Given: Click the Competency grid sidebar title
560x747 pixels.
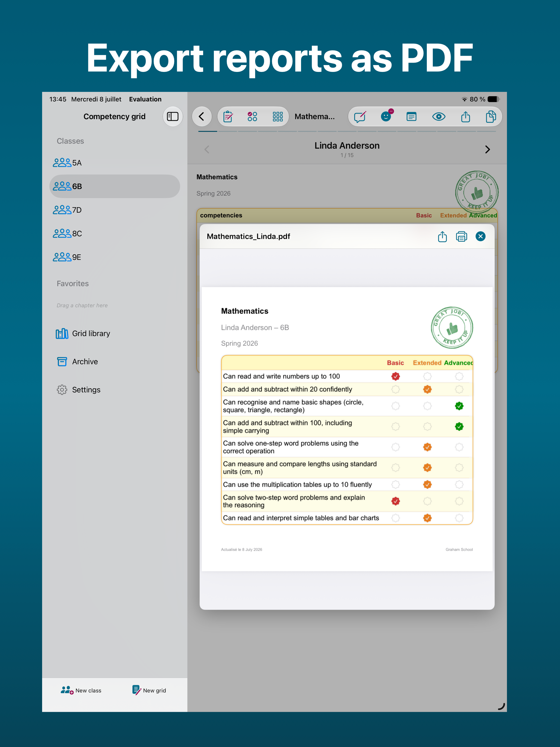Looking at the screenshot, I should pyautogui.click(x=115, y=116).
